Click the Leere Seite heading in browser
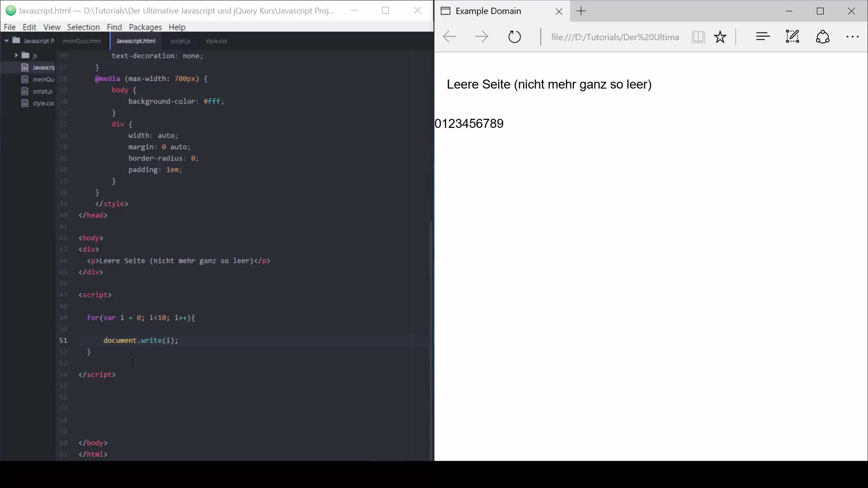868x488 pixels. coord(549,84)
